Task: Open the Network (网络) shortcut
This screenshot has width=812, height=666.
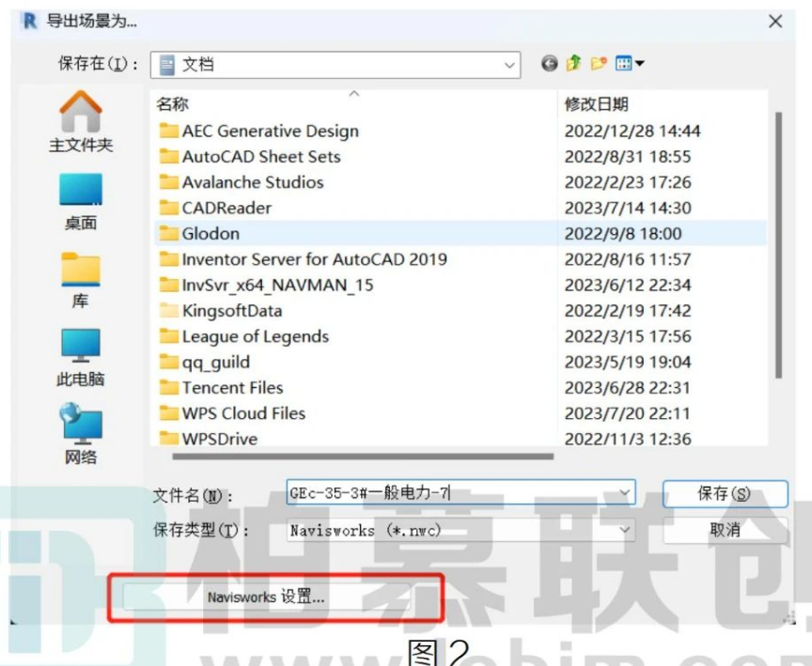Action: (81, 434)
